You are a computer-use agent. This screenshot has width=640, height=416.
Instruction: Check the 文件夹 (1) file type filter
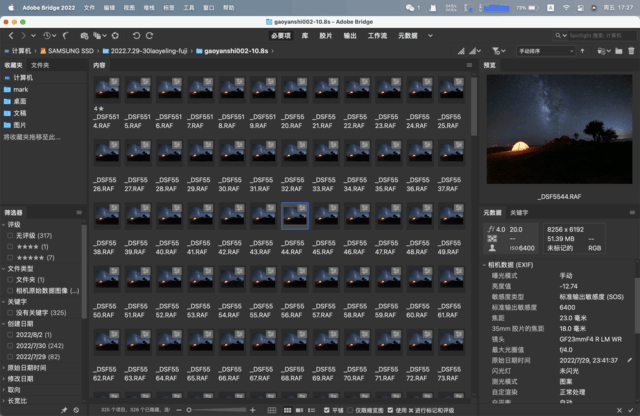(x=10, y=280)
